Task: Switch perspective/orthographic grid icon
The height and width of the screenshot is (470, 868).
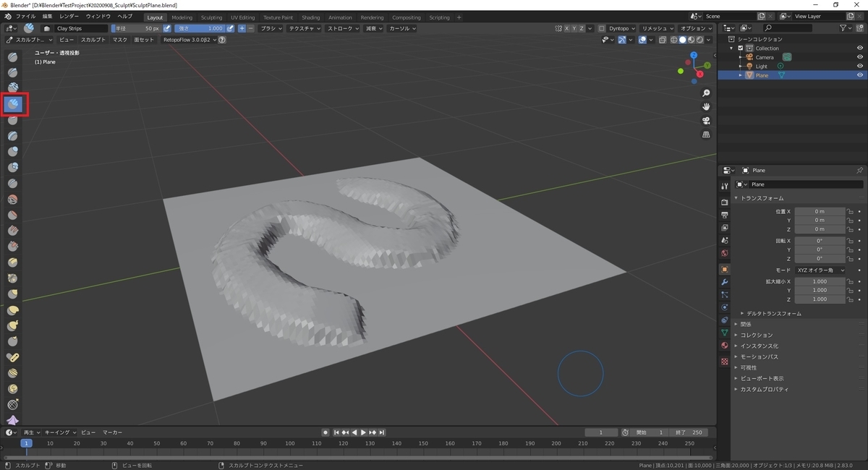Action: coord(706,134)
